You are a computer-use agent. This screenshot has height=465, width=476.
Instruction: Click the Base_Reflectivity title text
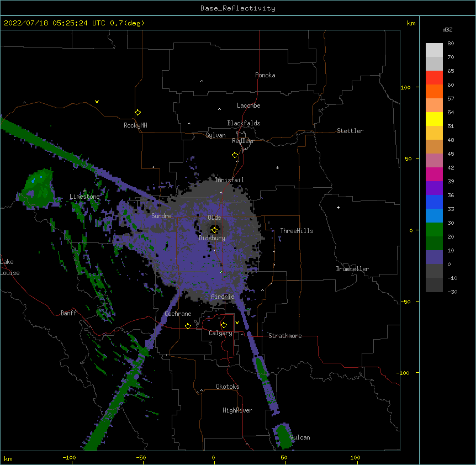(238, 8)
